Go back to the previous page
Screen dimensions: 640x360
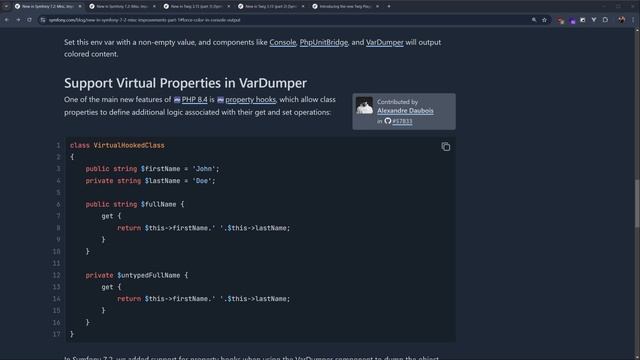click(7, 20)
